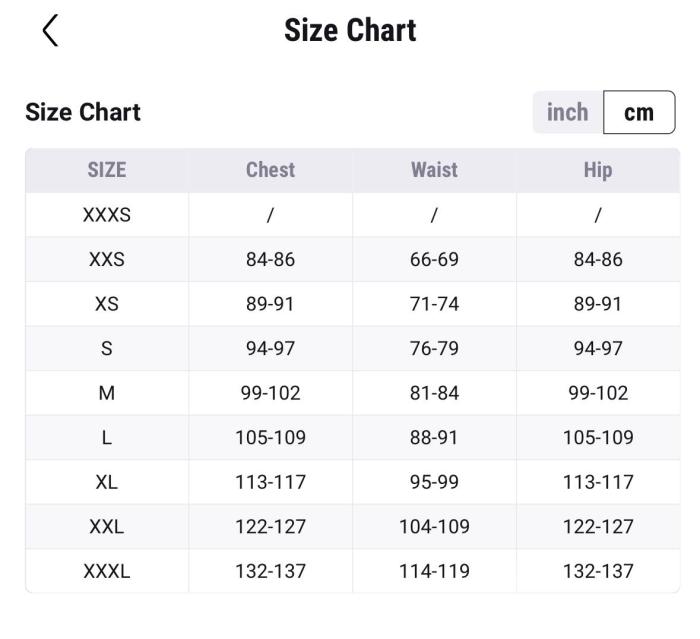Select the XS size row label

pyautogui.click(x=107, y=304)
